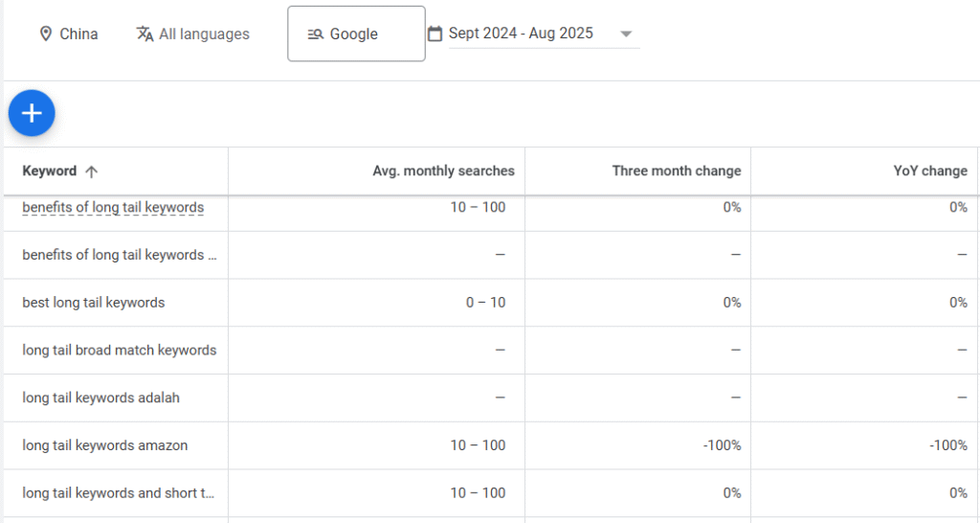This screenshot has height=523, width=980.
Task: Expand the date range dropdown arrow
Action: pyautogui.click(x=626, y=34)
